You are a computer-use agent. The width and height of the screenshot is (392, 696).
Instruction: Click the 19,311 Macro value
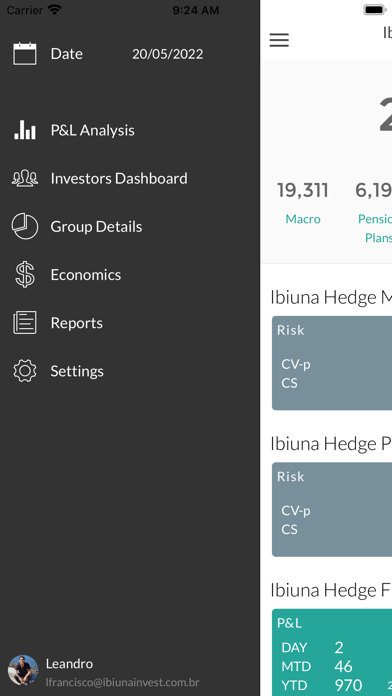[x=303, y=190]
